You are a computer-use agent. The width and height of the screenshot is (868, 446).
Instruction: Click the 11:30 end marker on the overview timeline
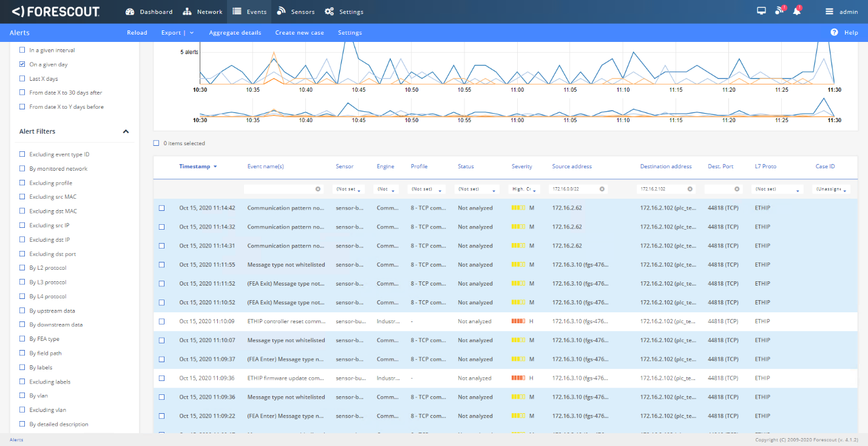point(834,120)
